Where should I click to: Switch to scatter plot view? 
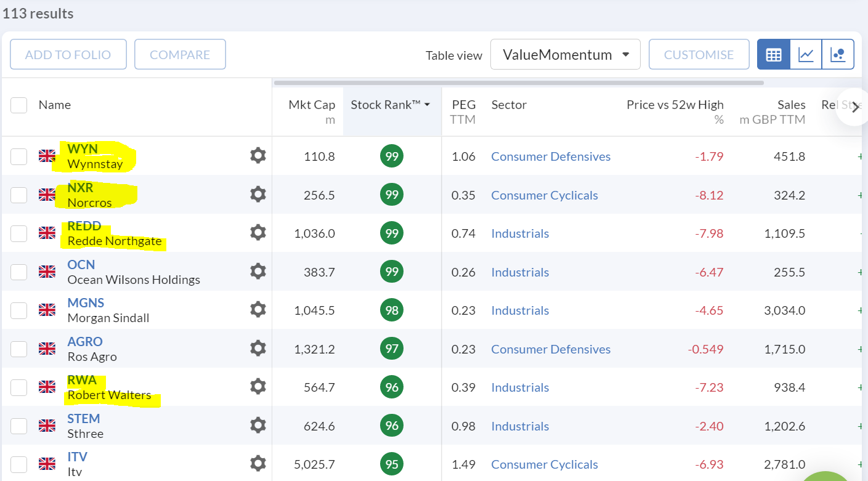click(x=838, y=54)
